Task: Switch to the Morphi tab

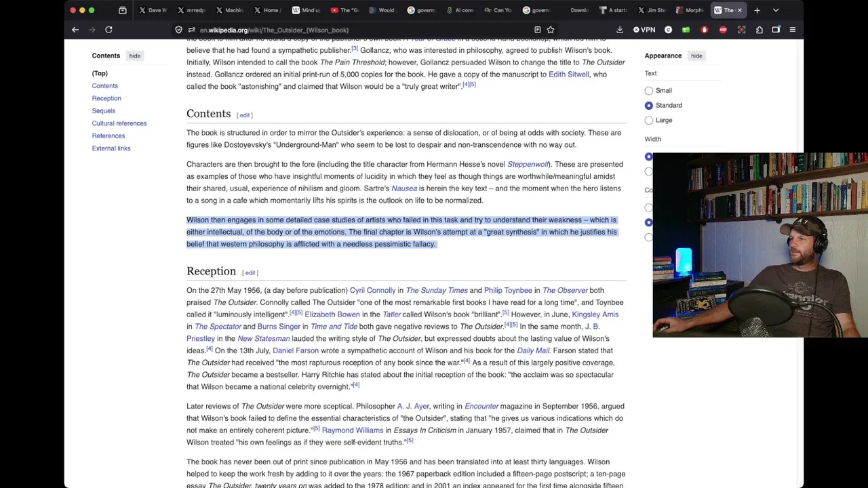Action: tap(690, 10)
